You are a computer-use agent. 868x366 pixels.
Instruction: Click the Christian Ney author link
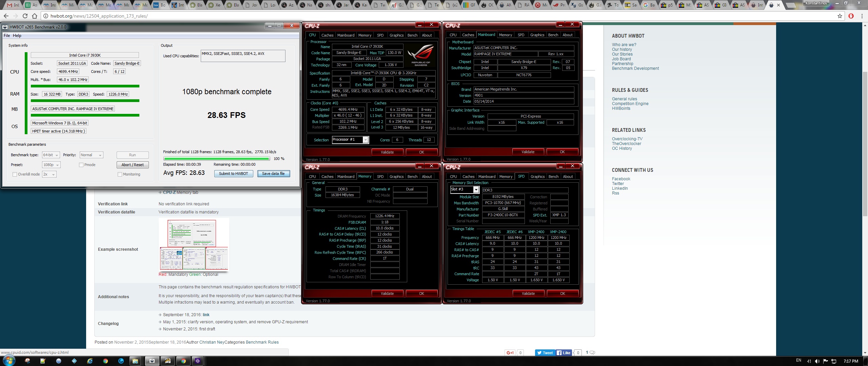[212, 342]
